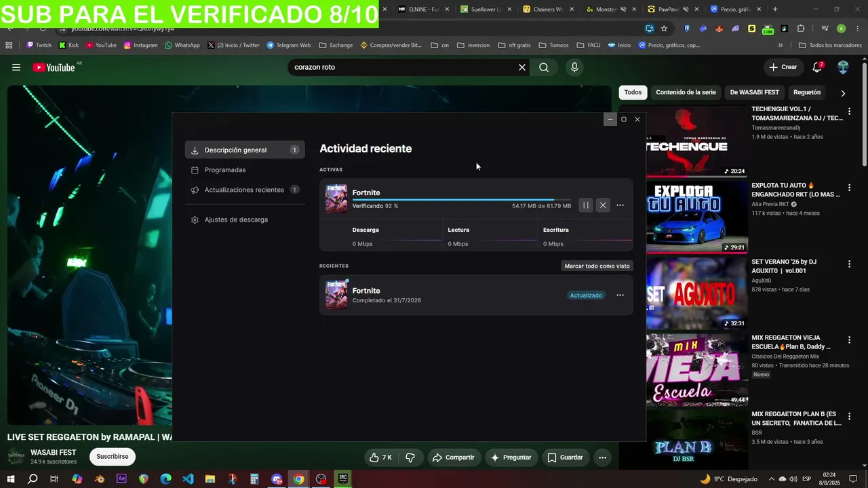Bookmark this page with the star icon
Viewport: 868px width, 488px height.
664,28
